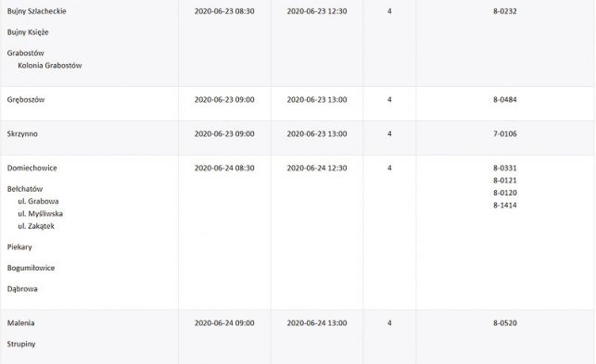Select the Malenia locality entry
The image size is (596, 364).
(x=20, y=323)
